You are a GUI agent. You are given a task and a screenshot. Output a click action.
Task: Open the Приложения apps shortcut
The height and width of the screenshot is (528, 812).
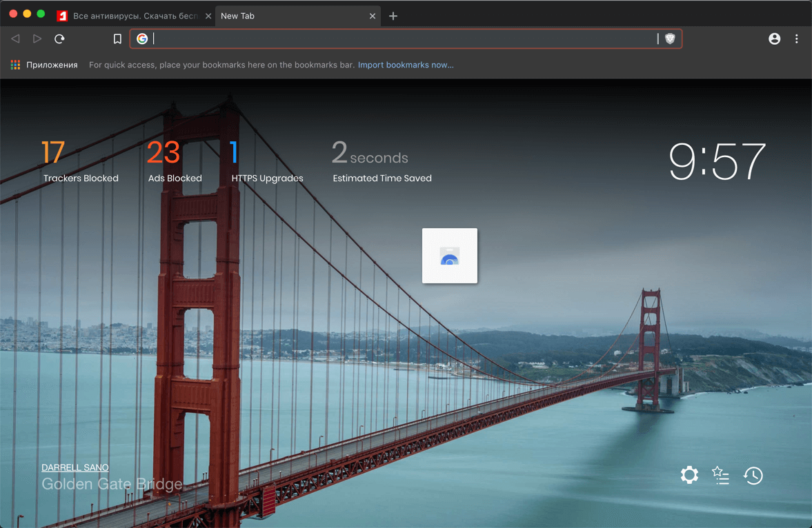click(44, 65)
